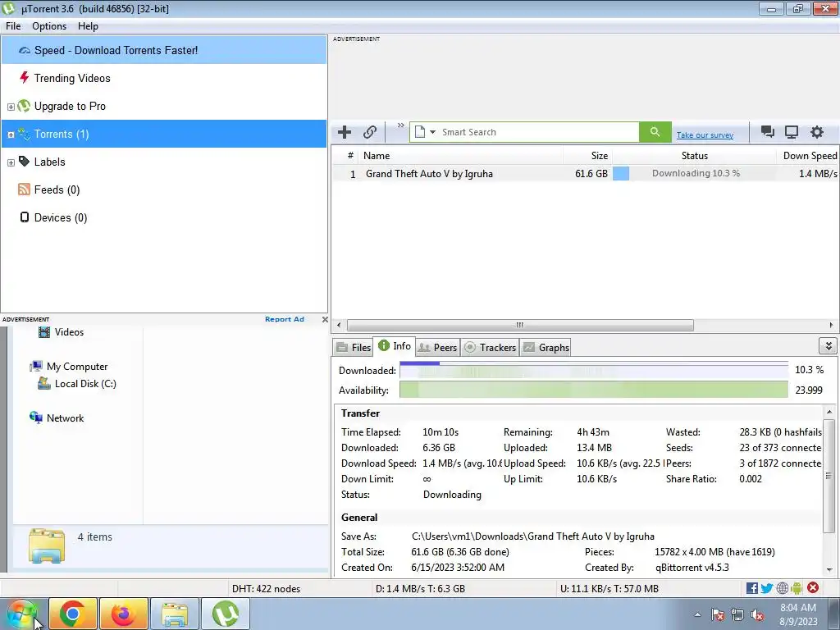Screen dimensions: 840x630
Task: Switch to the Graphs tab
Action: pyautogui.click(x=546, y=347)
